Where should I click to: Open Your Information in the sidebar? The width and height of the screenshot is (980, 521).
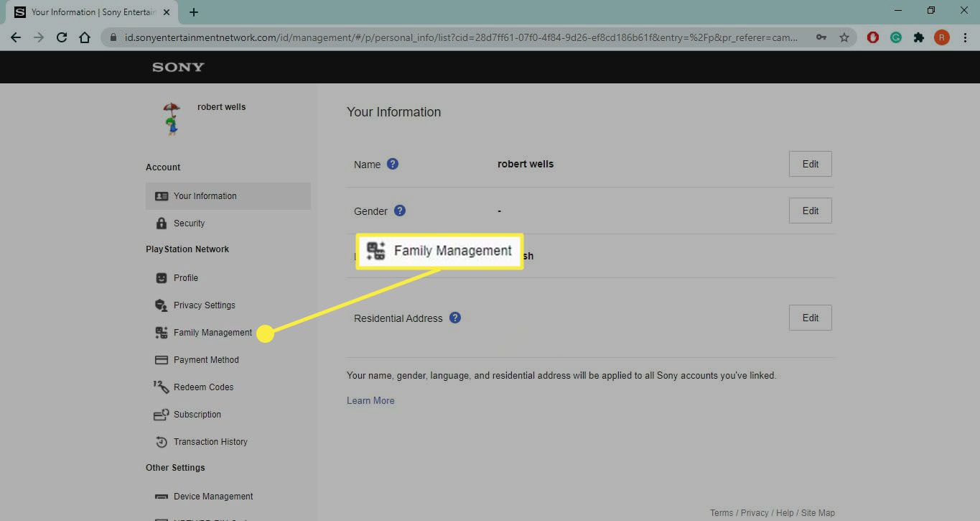(228, 196)
